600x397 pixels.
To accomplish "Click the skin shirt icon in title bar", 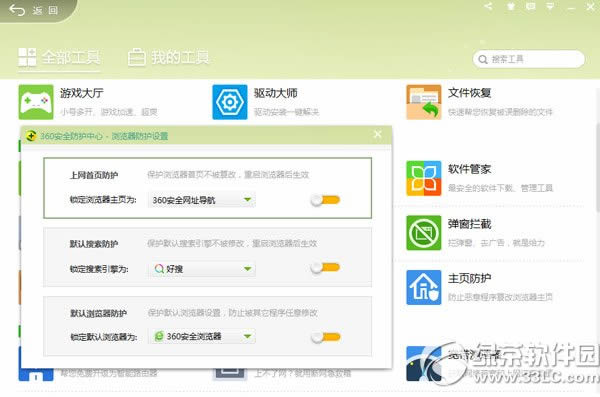I will (510, 6).
